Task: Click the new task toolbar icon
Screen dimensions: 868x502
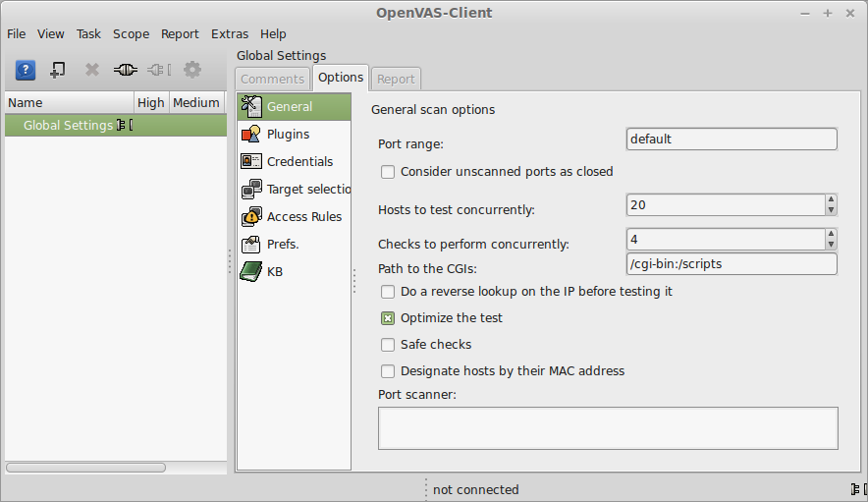Action: [58, 70]
